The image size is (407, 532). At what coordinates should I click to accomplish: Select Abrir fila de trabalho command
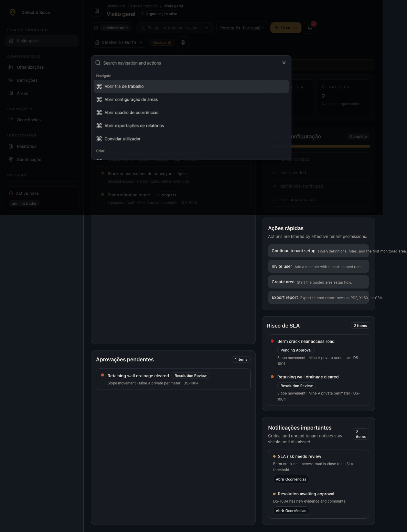pos(191,86)
